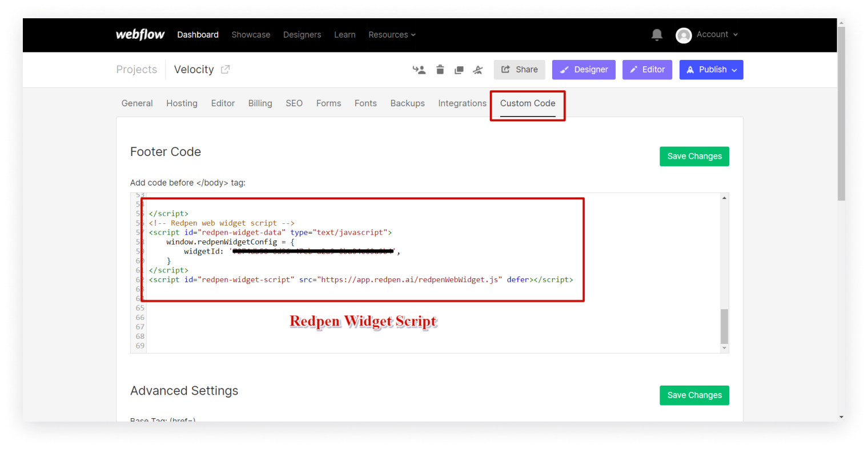Open Learn in the top nav
868x449 pixels.
[345, 35]
